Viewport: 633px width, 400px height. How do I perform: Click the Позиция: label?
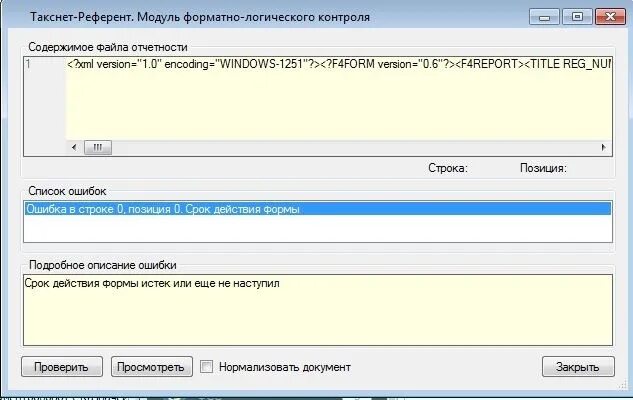tap(543, 168)
